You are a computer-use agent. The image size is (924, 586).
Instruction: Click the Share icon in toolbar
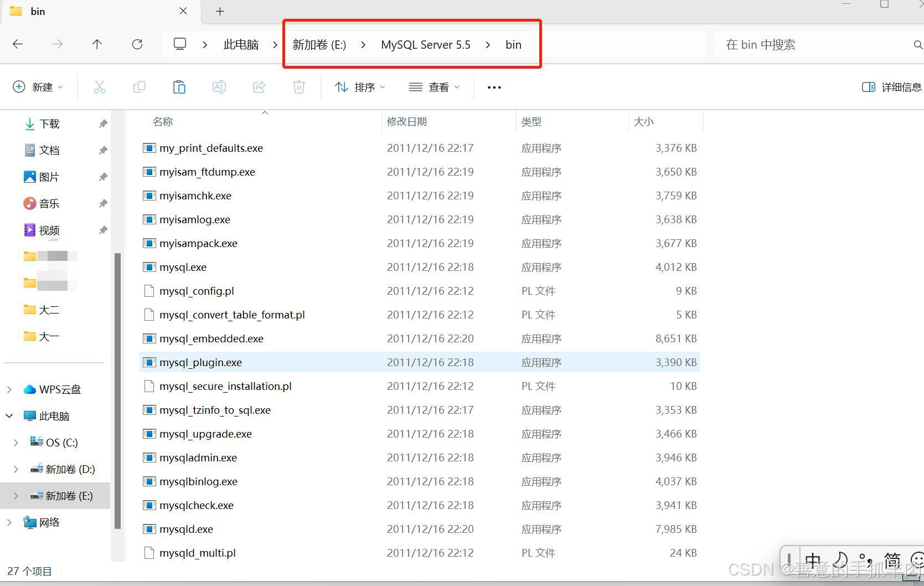click(x=259, y=87)
